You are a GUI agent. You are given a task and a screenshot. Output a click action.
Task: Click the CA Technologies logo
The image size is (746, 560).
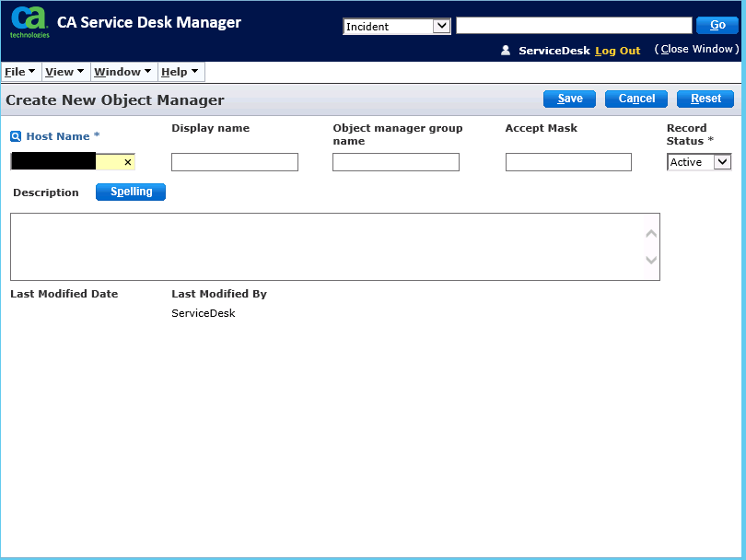coord(29,22)
